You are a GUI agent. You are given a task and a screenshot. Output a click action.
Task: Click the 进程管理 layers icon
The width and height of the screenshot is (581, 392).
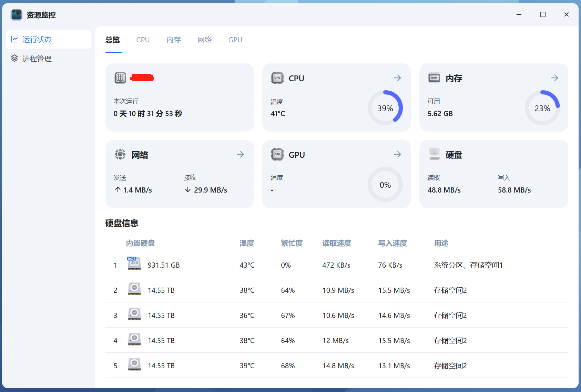pos(14,58)
